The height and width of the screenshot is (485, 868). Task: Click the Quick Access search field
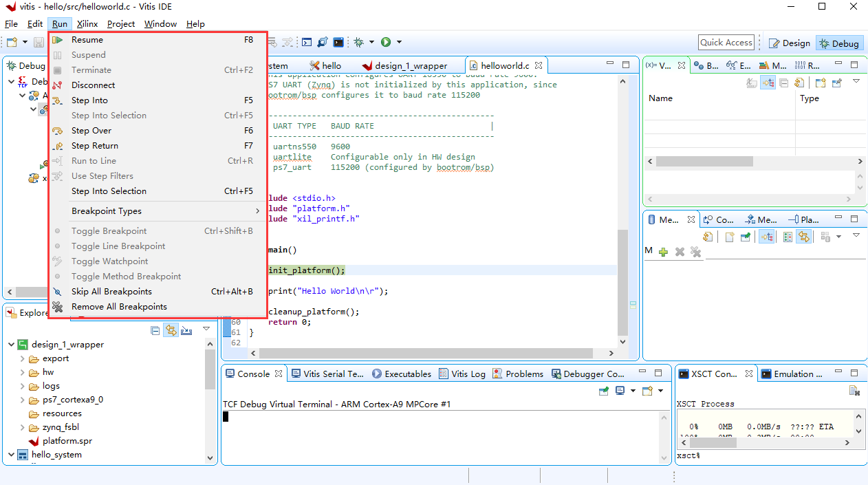click(x=726, y=43)
